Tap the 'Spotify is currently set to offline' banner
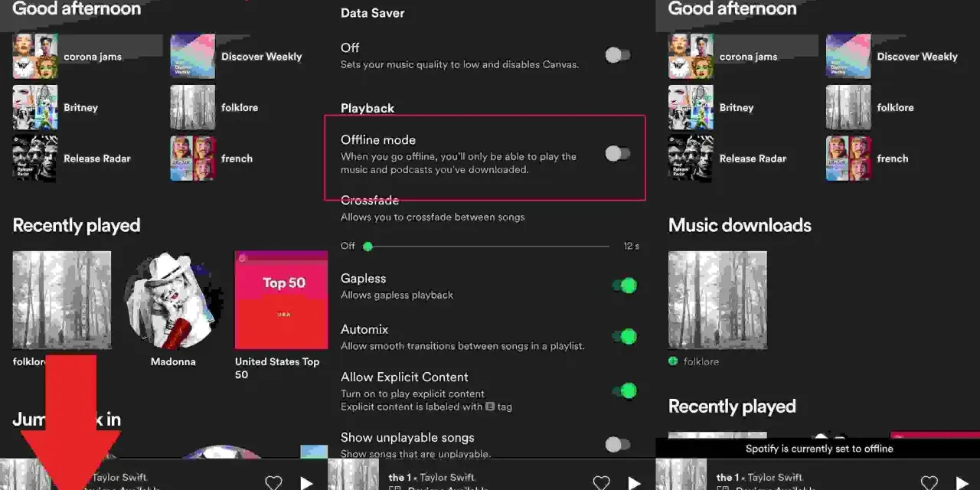Viewport: 980px width, 490px height. [x=818, y=449]
